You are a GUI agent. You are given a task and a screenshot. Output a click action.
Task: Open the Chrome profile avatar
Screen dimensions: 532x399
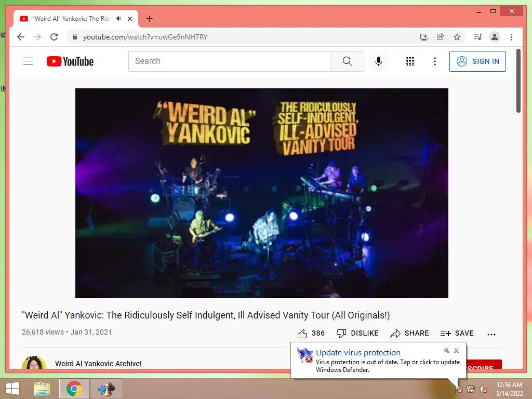pyautogui.click(x=495, y=37)
